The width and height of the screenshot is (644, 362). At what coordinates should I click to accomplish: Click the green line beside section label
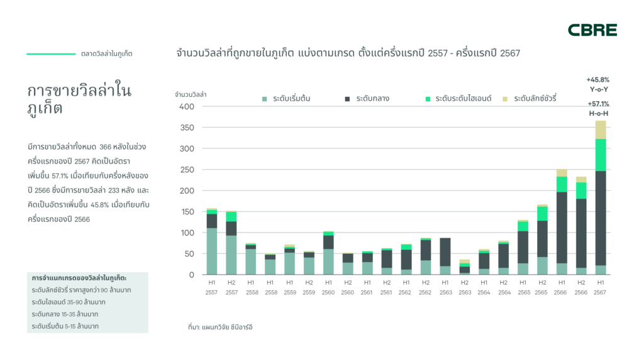(52, 54)
